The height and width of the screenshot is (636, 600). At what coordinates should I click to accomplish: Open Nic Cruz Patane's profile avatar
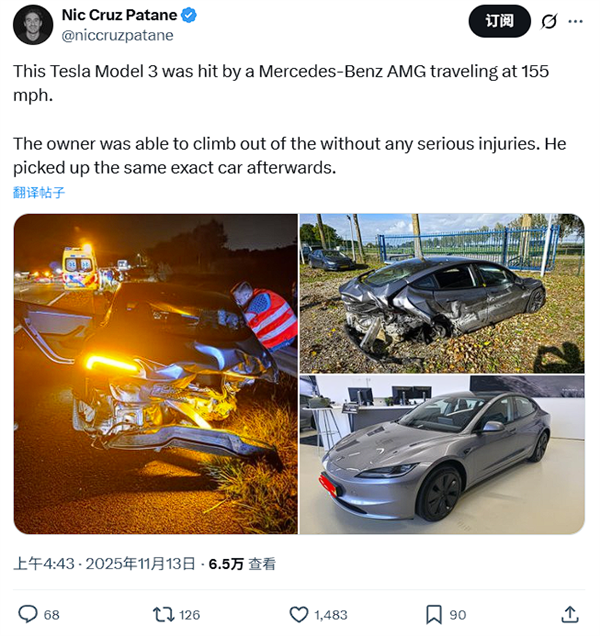tap(34, 25)
